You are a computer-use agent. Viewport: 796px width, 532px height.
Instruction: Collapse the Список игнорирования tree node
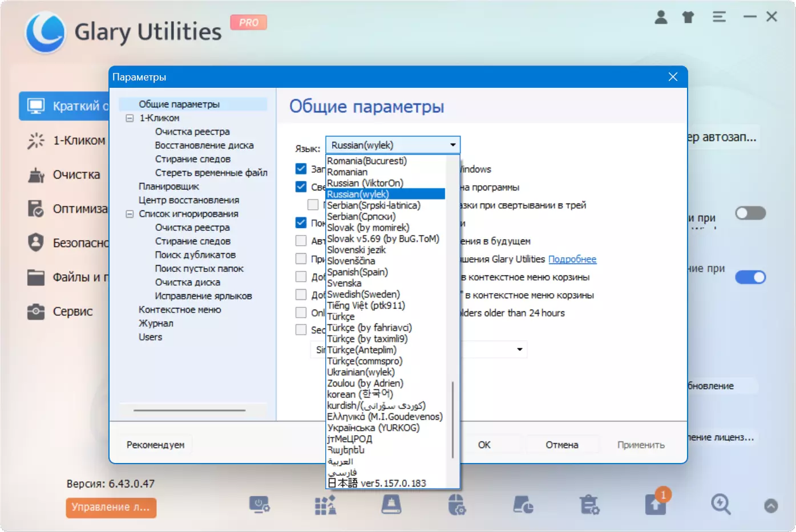click(130, 214)
